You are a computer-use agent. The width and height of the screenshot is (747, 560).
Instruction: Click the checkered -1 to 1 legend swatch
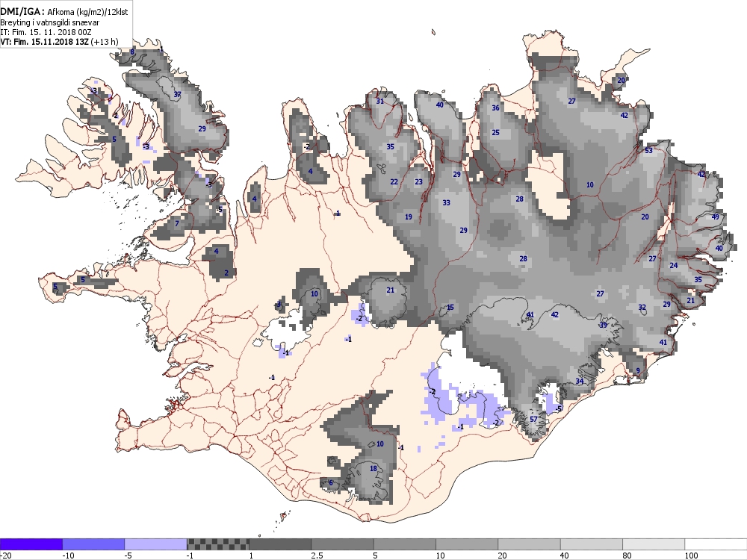pos(217,544)
